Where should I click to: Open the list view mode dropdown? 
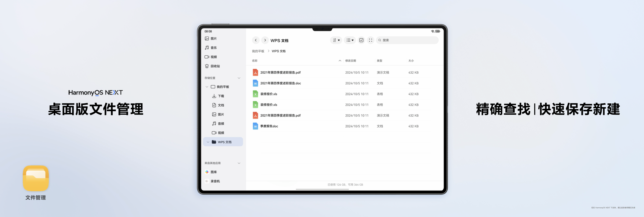(x=350, y=40)
